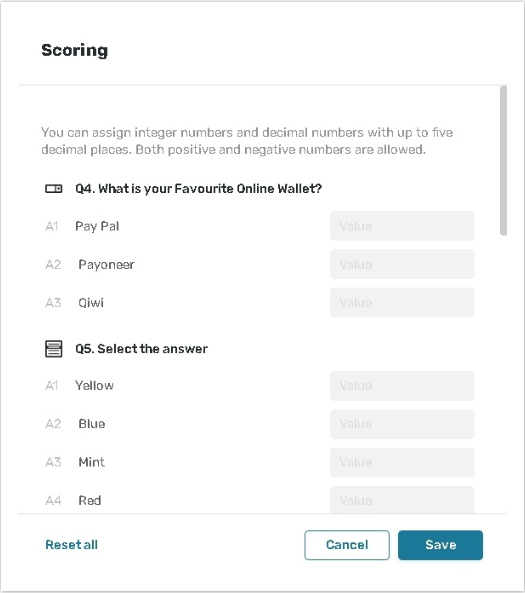Click the Value field for Mint
This screenshot has width=525, height=593.
[402, 462]
